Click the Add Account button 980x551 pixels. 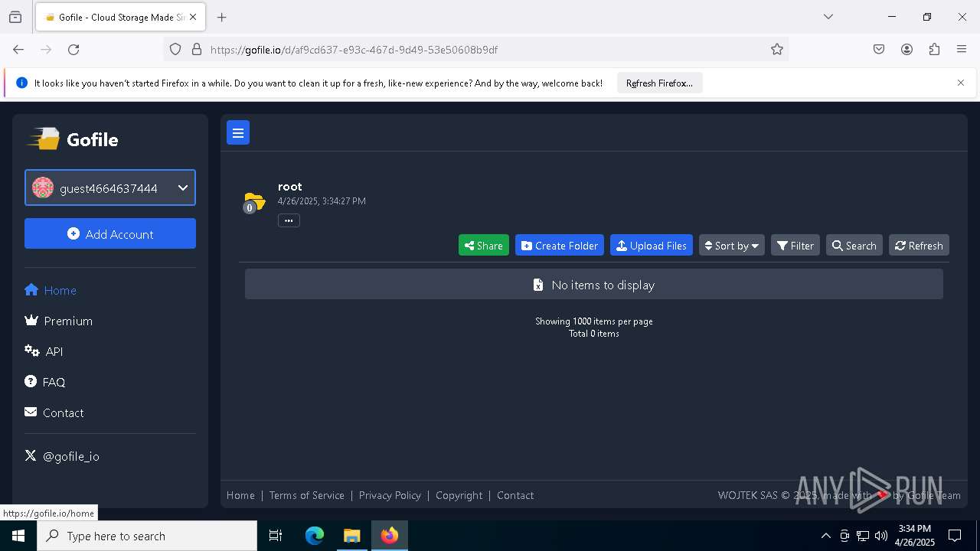point(110,234)
